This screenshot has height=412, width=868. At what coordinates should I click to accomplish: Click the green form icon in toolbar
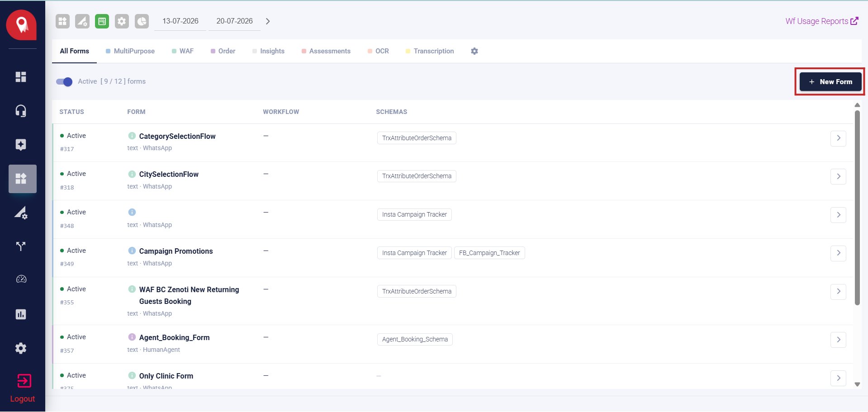click(x=102, y=21)
